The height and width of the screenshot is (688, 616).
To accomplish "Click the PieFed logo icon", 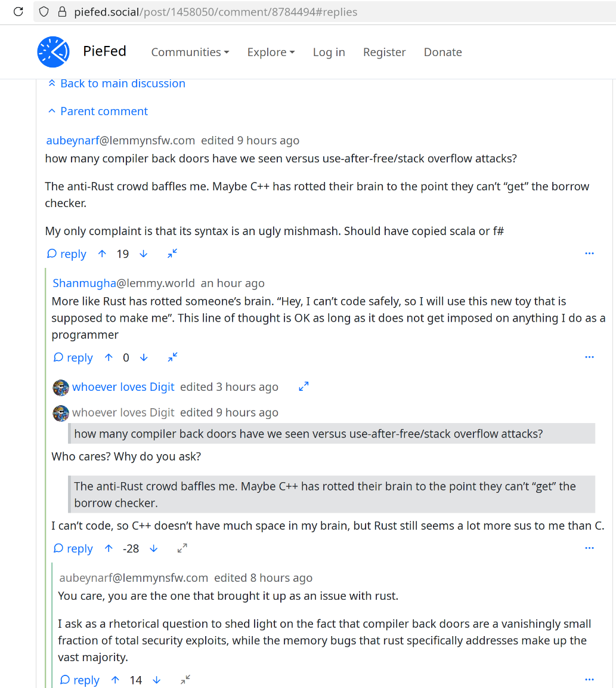I will point(54,52).
